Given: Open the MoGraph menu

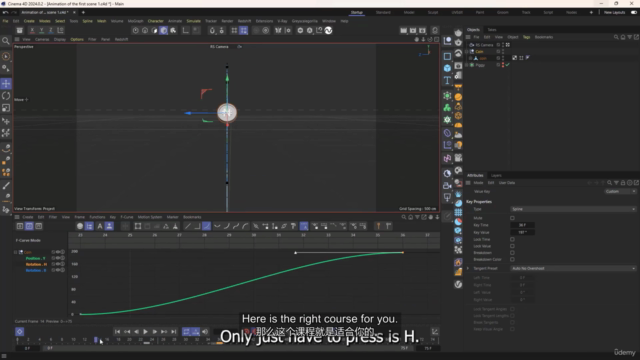Looking at the screenshot, I should click(136, 21).
